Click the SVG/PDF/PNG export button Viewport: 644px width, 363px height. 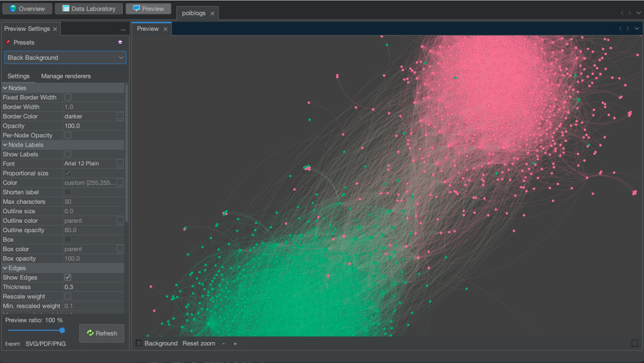point(45,343)
